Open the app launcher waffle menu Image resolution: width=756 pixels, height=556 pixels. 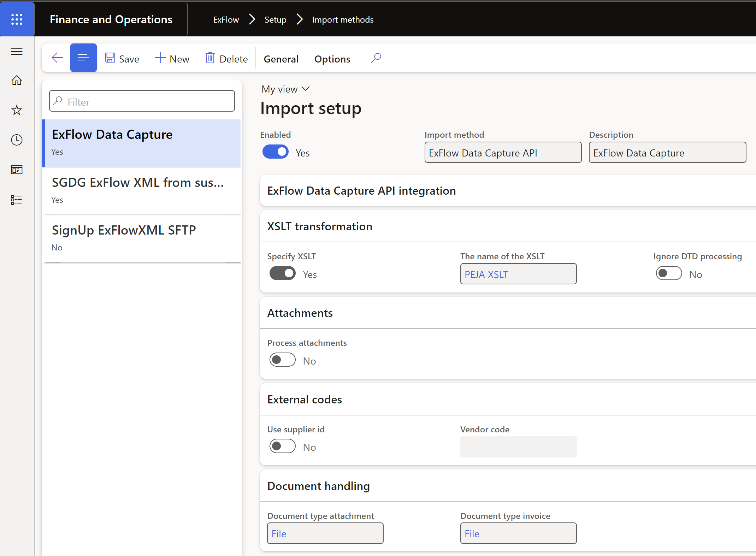(x=17, y=19)
